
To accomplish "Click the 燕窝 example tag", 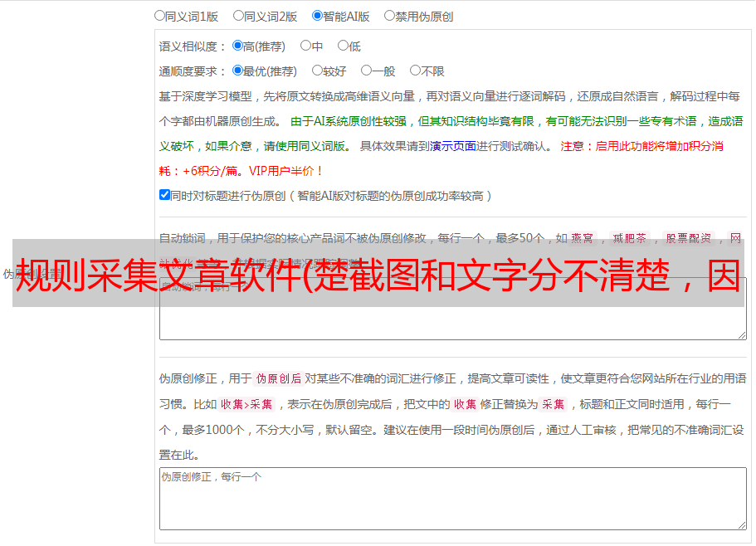I will tap(582, 238).
